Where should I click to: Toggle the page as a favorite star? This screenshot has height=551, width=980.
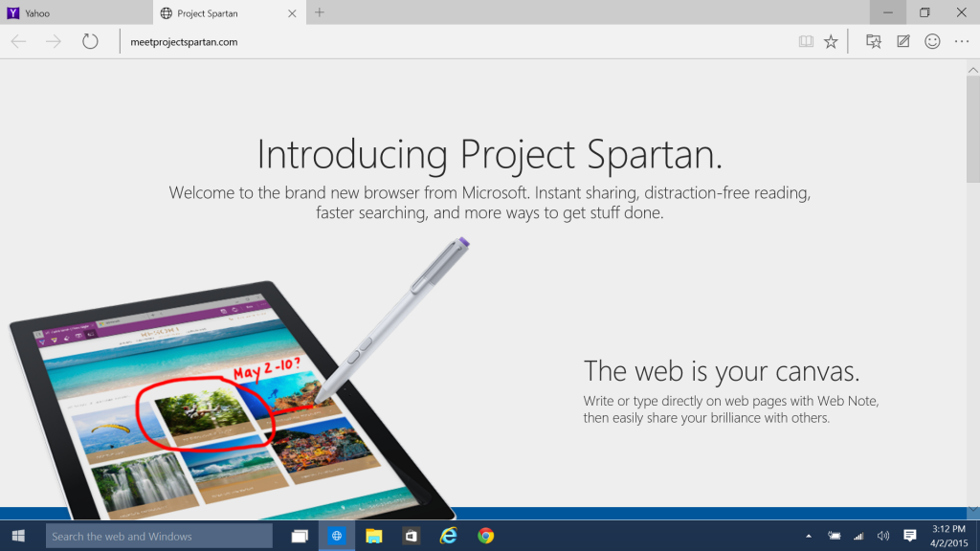831,41
